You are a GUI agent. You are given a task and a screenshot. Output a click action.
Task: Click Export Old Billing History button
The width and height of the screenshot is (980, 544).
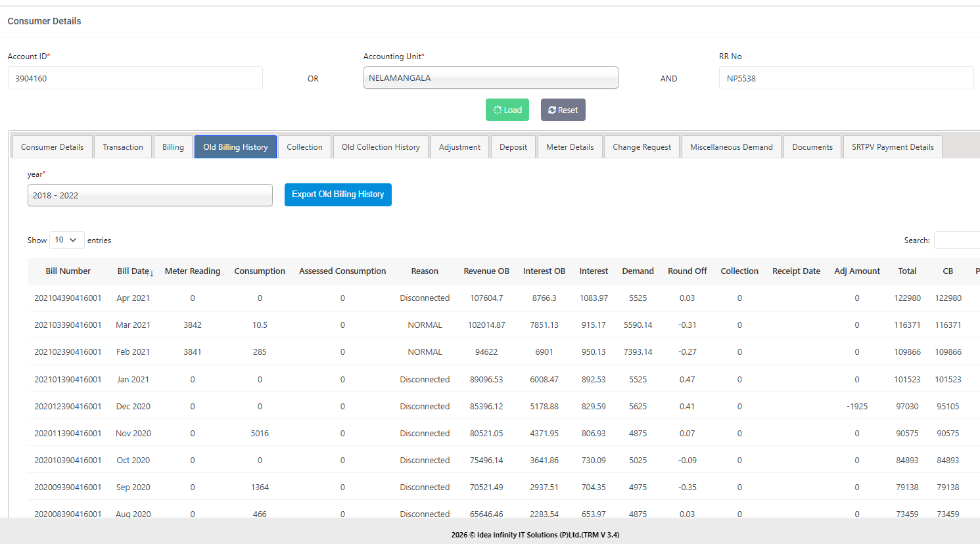pyautogui.click(x=338, y=194)
